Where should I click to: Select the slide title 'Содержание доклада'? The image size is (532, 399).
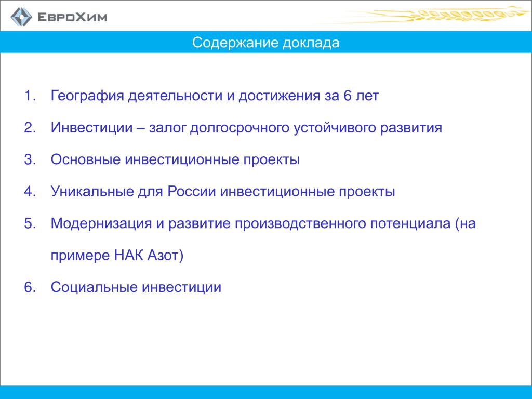[x=265, y=43]
